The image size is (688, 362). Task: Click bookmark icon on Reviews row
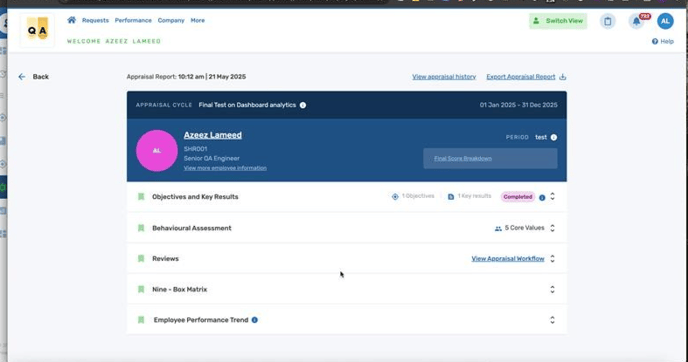pyautogui.click(x=141, y=259)
